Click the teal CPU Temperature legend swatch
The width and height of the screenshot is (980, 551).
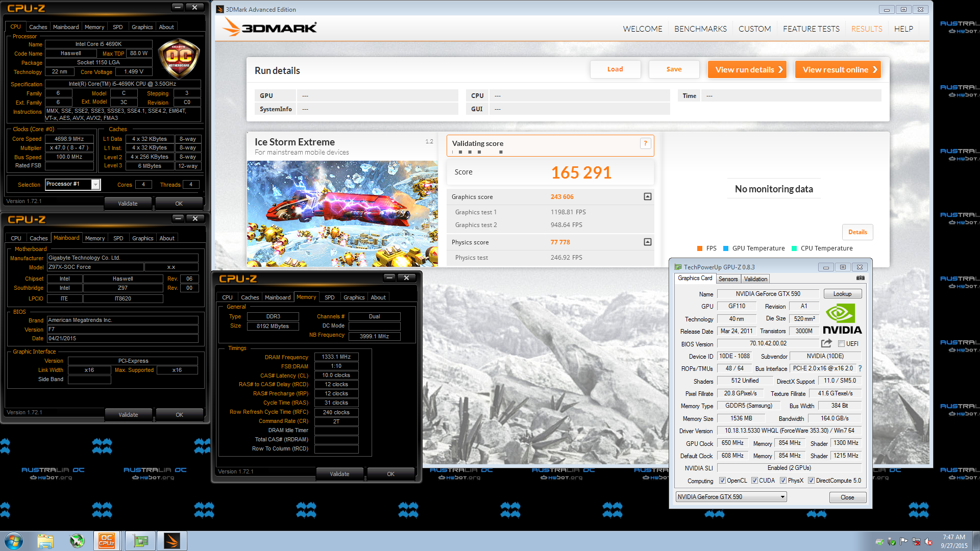click(x=794, y=248)
